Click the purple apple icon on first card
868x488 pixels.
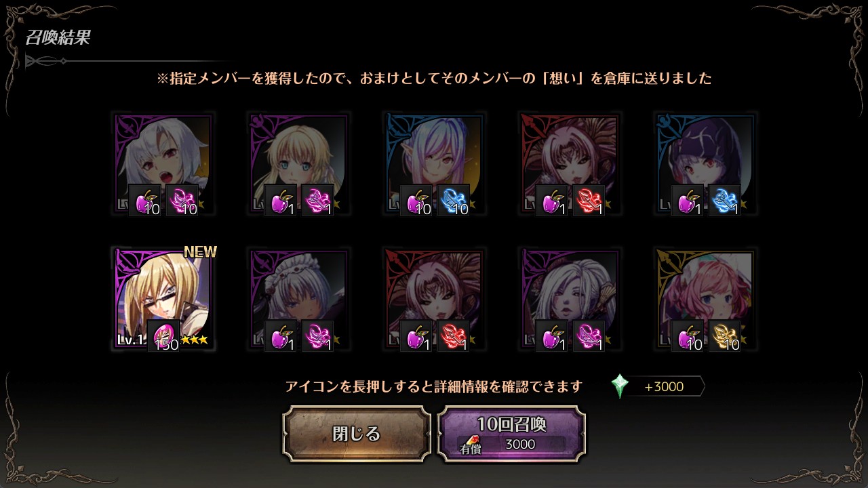coord(145,201)
